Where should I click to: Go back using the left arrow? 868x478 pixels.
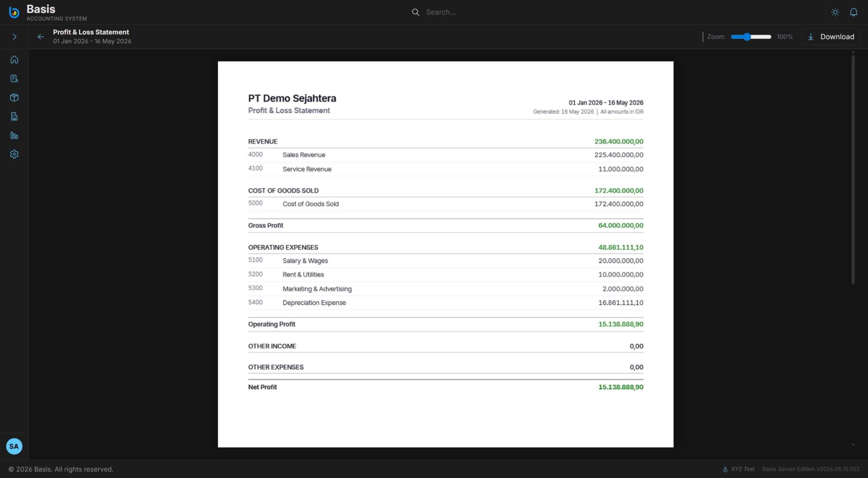41,37
